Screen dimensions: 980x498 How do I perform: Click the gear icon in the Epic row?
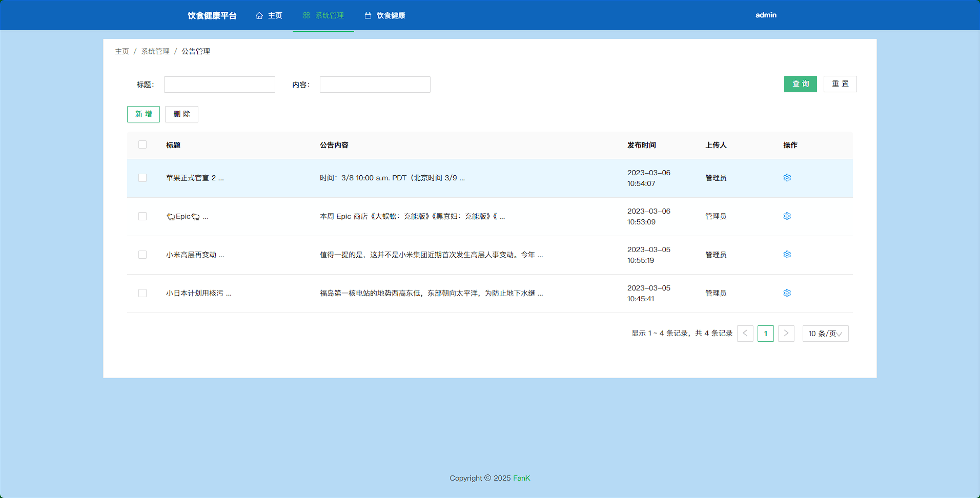tap(787, 216)
